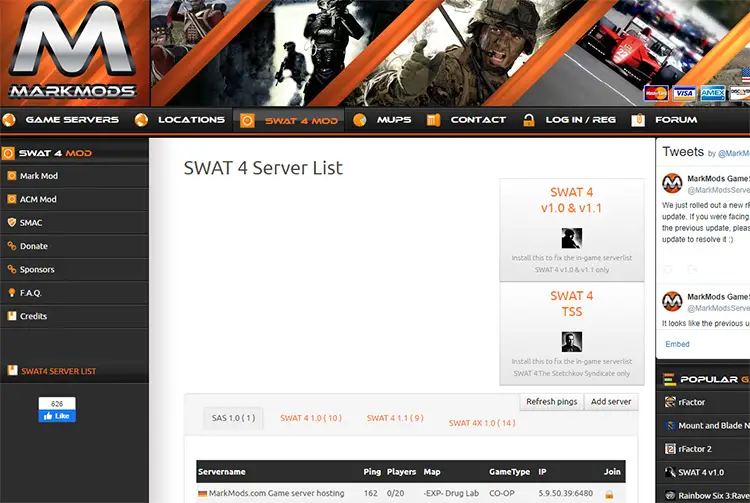Click the IP 5.9.50.39:6480 cell
Viewport: 750px width, 503px height.
coord(565,493)
